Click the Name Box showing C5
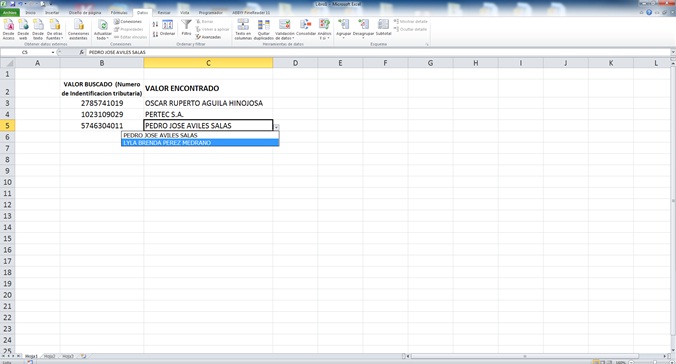 (x=26, y=52)
